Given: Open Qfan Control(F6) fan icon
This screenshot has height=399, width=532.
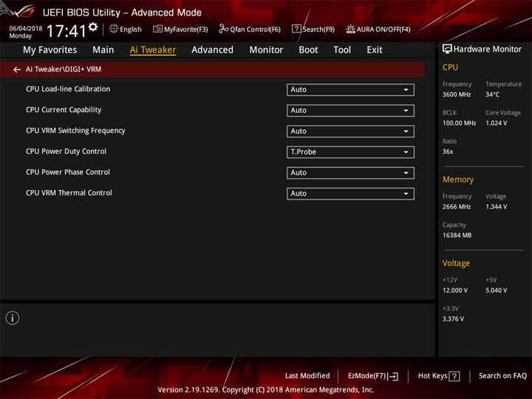Looking at the screenshot, I should pyautogui.click(x=223, y=29).
